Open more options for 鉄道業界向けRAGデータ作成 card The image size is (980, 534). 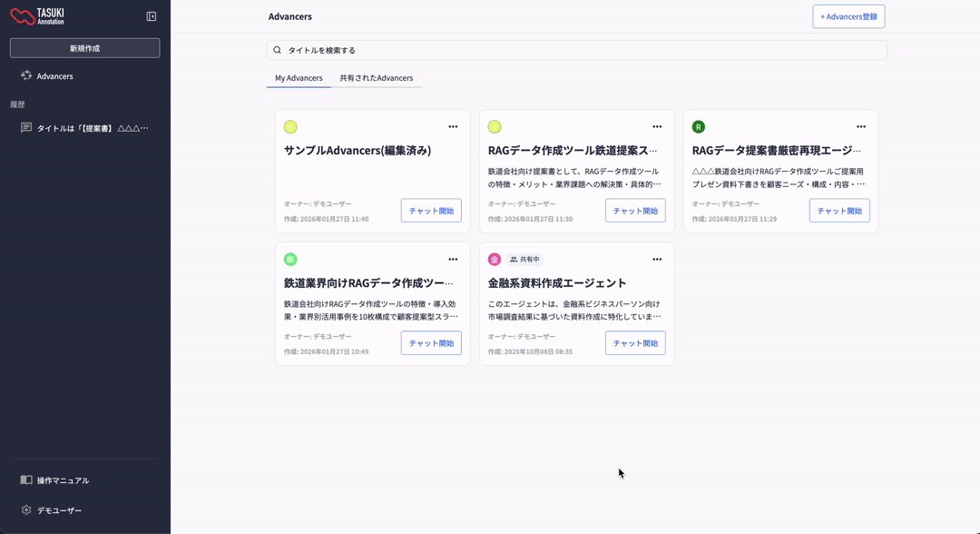(x=453, y=260)
